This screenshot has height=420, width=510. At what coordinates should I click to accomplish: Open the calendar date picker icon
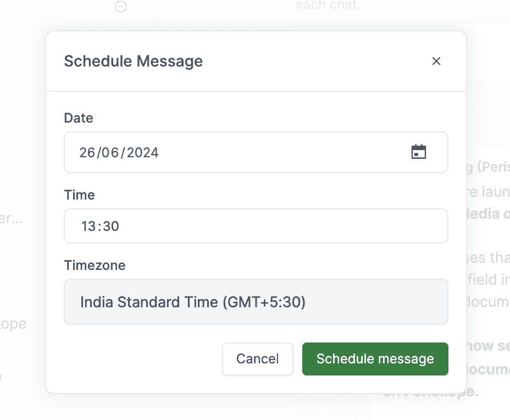pyautogui.click(x=419, y=152)
